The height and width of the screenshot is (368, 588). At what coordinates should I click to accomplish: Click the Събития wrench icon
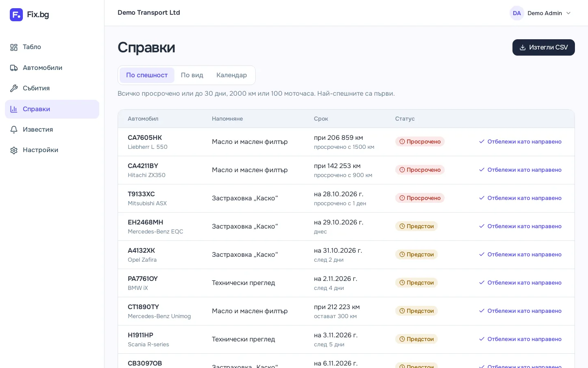14,88
